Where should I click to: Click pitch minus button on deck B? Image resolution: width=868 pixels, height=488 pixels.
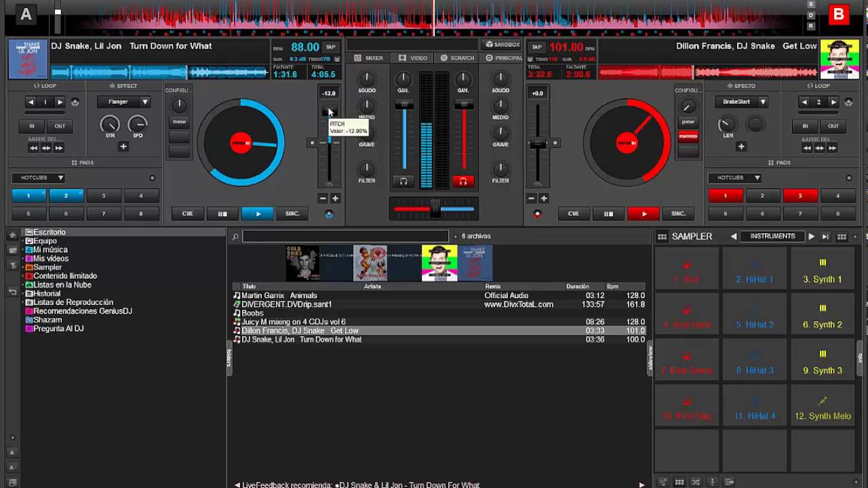[531, 199]
